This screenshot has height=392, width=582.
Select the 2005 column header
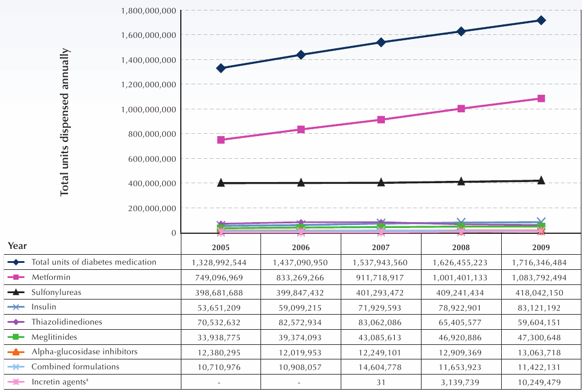pos(220,247)
